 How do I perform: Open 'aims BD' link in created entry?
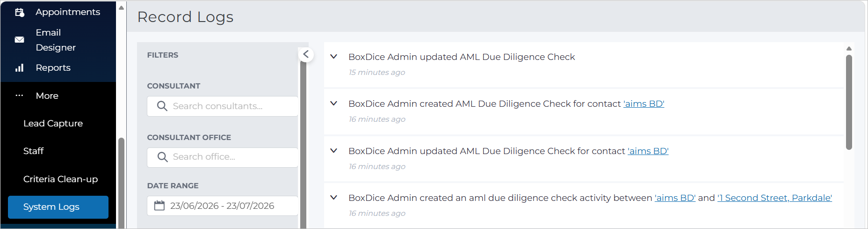tap(644, 103)
